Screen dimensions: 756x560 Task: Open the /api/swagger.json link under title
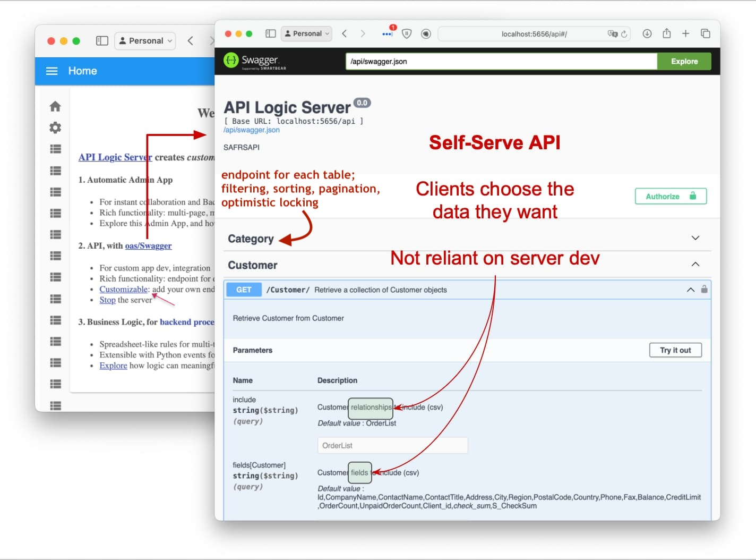pos(252,130)
